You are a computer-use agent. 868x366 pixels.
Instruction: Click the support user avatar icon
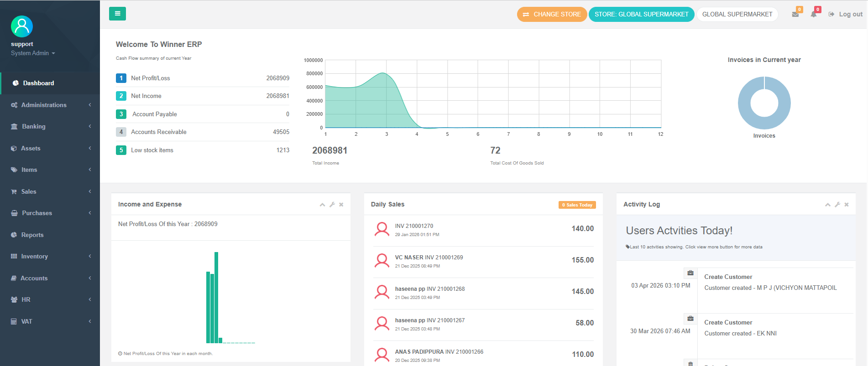pyautogui.click(x=22, y=26)
